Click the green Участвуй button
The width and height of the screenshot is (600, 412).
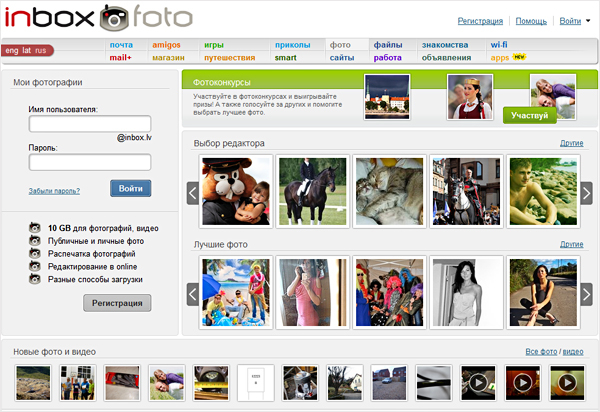click(530, 115)
